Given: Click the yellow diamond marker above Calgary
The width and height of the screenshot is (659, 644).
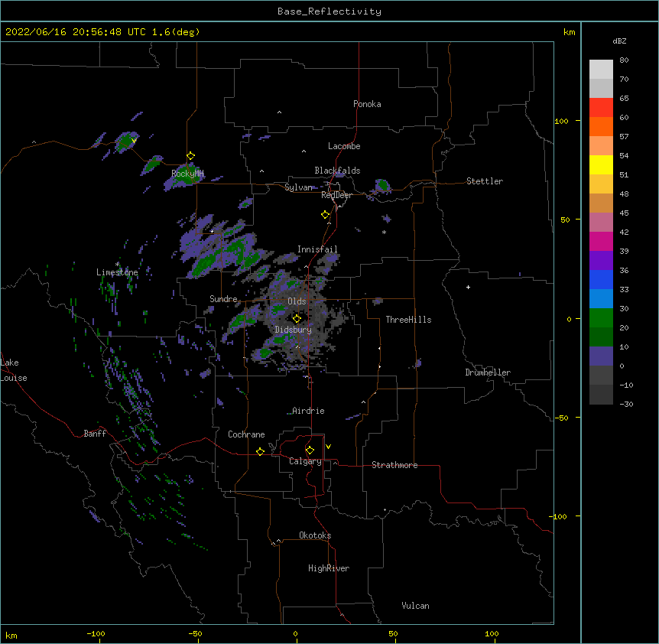Looking at the screenshot, I should click(310, 450).
